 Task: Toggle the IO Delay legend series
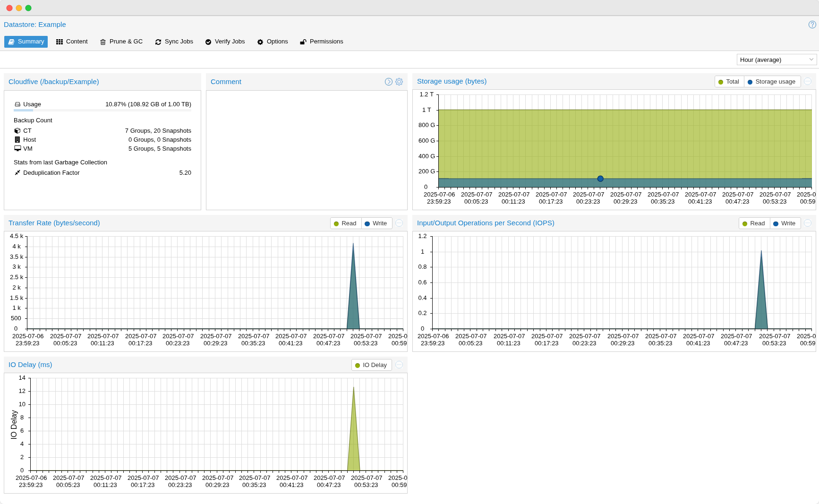[372, 365]
